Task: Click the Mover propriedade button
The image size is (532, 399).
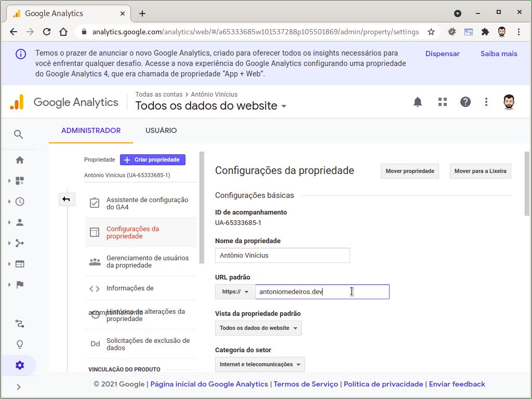Action: 410,171
